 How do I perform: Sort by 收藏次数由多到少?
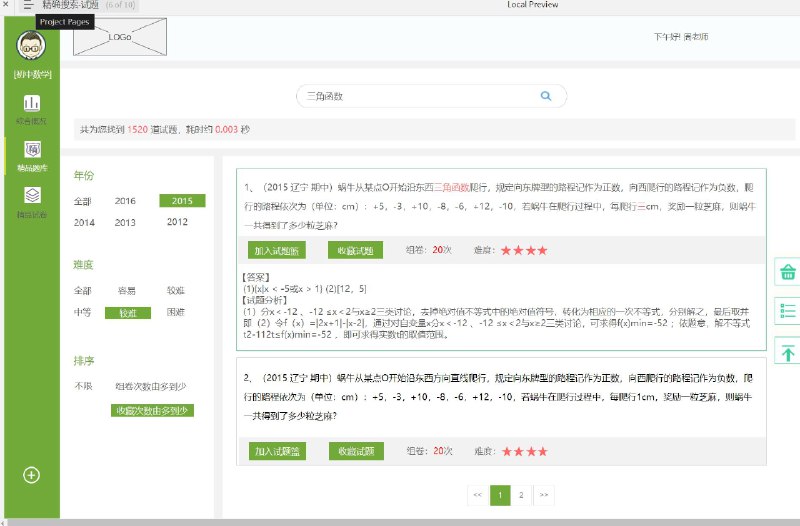(152, 411)
